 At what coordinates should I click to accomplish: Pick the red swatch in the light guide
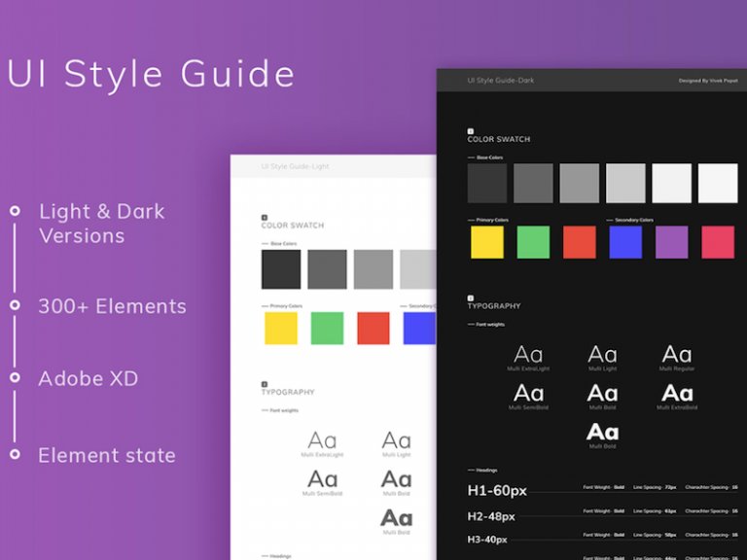click(x=373, y=328)
